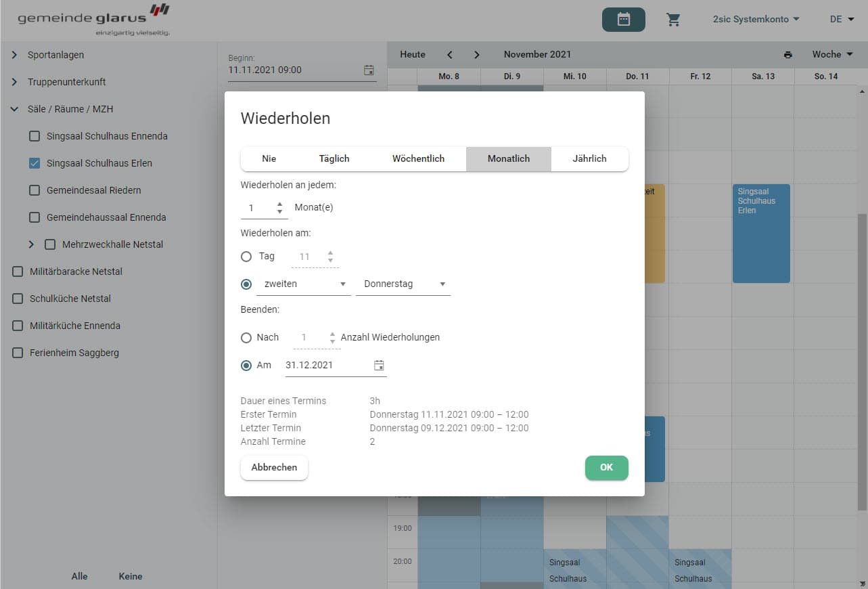Screen dimensions: 868x589
Task: Confirm with the OK button
Action: coord(606,468)
